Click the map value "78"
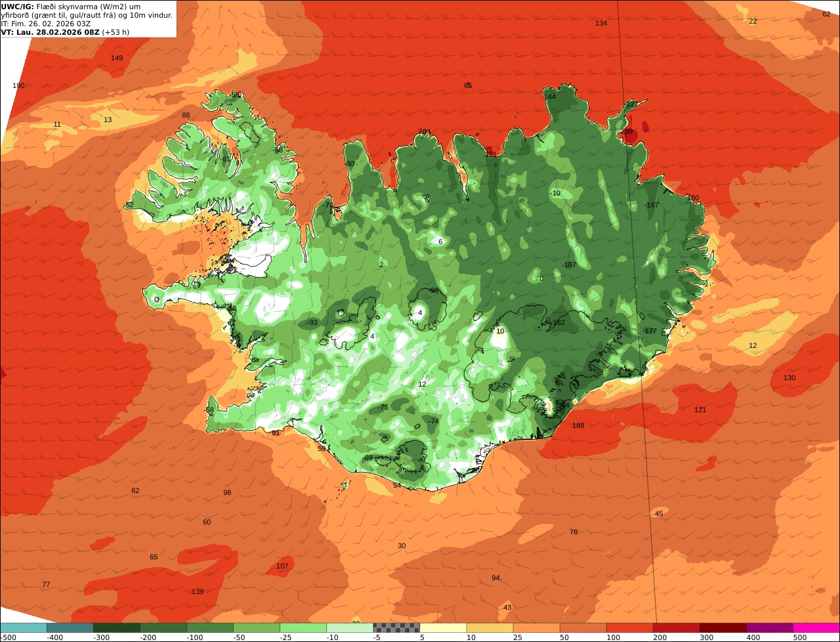The width and height of the screenshot is (840, 642). point(574,532)
